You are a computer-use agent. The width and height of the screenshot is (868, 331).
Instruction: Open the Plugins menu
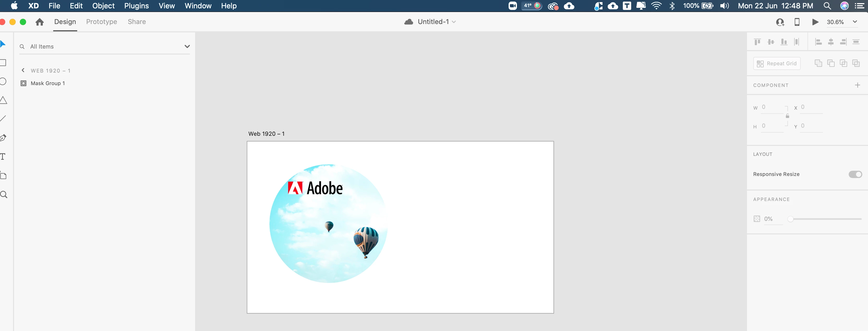136,6
